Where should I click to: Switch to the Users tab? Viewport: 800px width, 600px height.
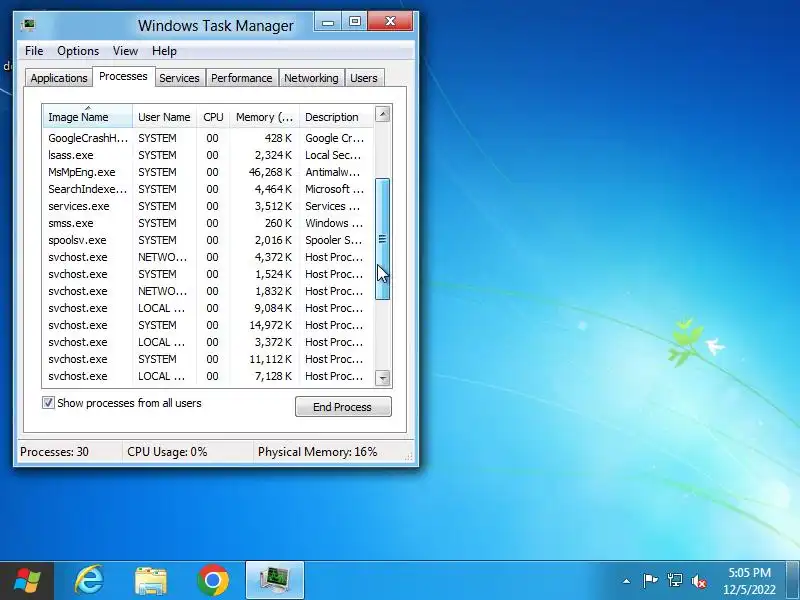pyautogui.click(x=364, y=78)
